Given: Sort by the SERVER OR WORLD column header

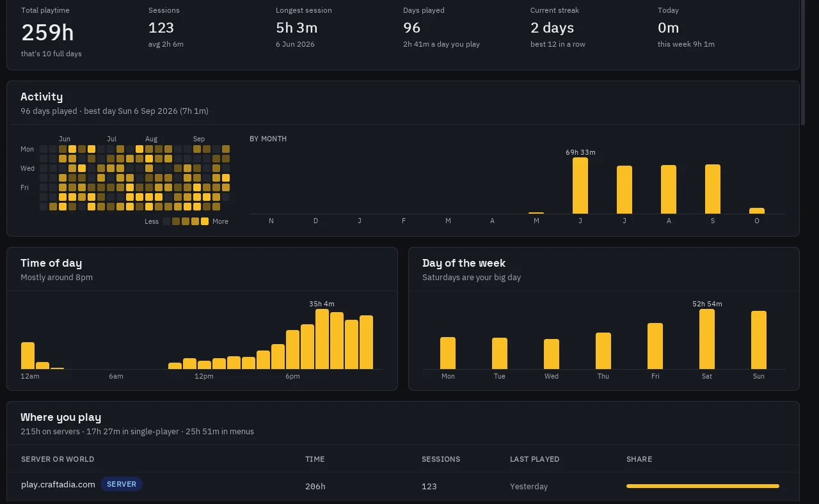Looking at the screenshot, I should [58, 459].
